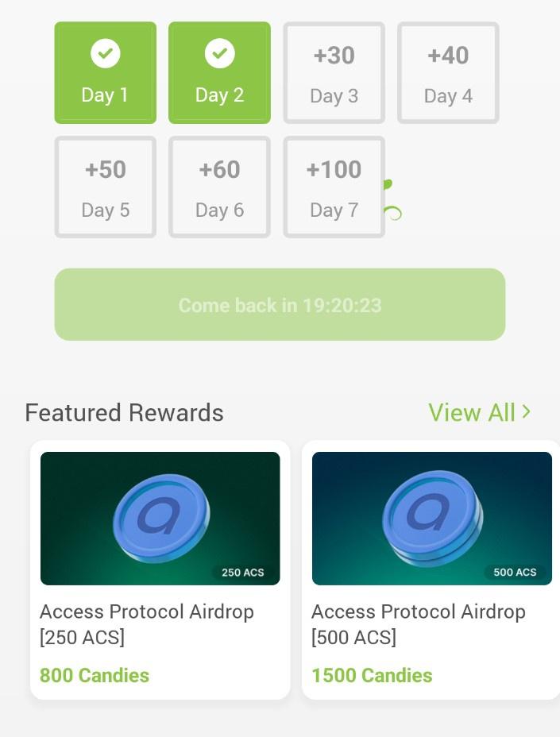
Task: Open Access Protocol Airdrop [500 ACS] title
Action: (x=419, y=624)
